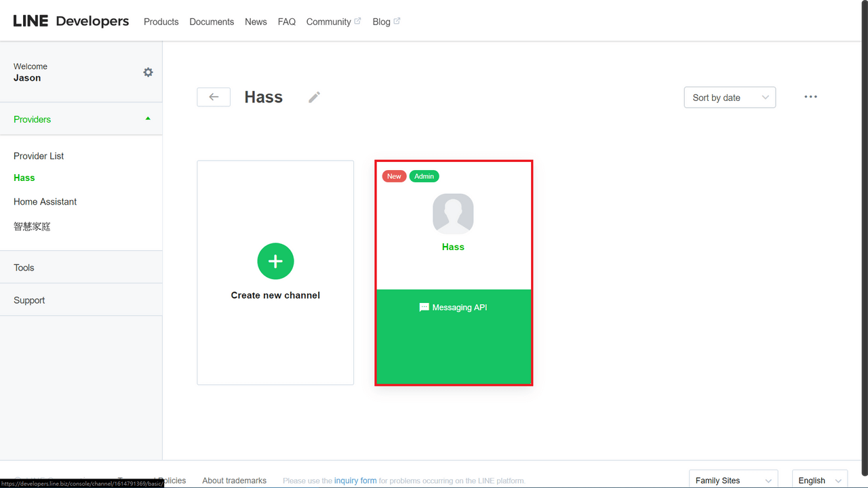Click the green plus create channel icon
The width and height of the screenshot is (868, 488).
pyautogui.click(x=275, y=261)
